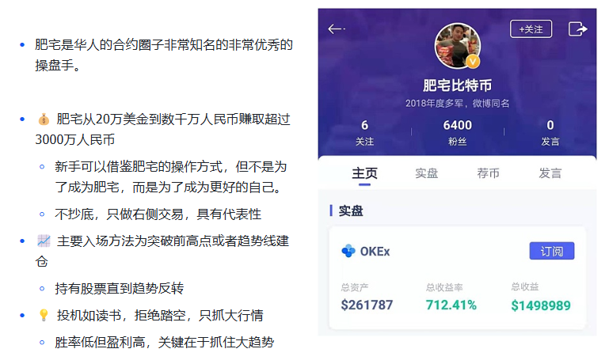Click the light bulb emoji icon
Image resolution: width=609 pixels, height=364 pixels.
pyautogui.click(x=44, y=315)
